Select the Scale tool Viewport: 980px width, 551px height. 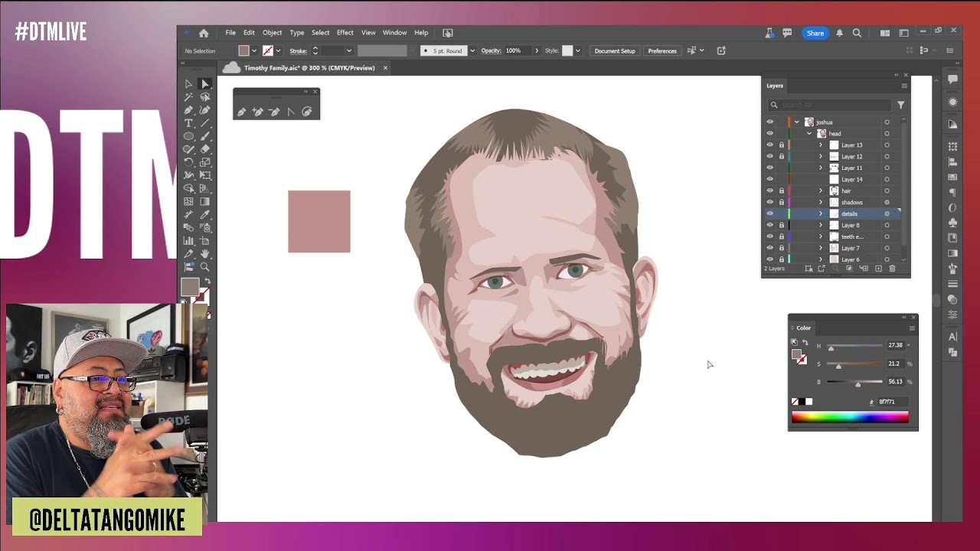[x=205, y=162]
